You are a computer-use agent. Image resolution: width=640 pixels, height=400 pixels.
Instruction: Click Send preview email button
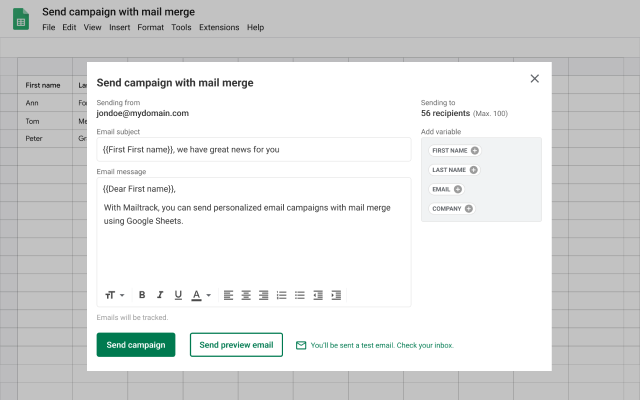(x=236, y=345)
